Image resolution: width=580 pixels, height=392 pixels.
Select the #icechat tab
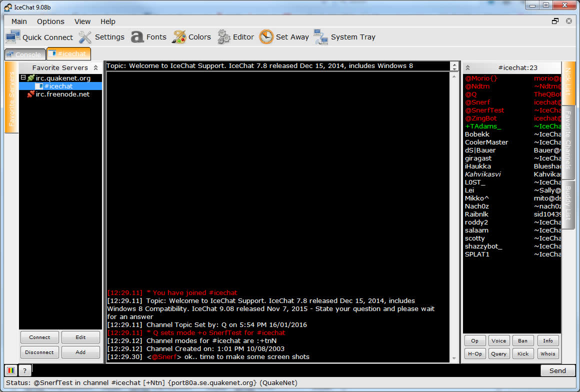69,53
